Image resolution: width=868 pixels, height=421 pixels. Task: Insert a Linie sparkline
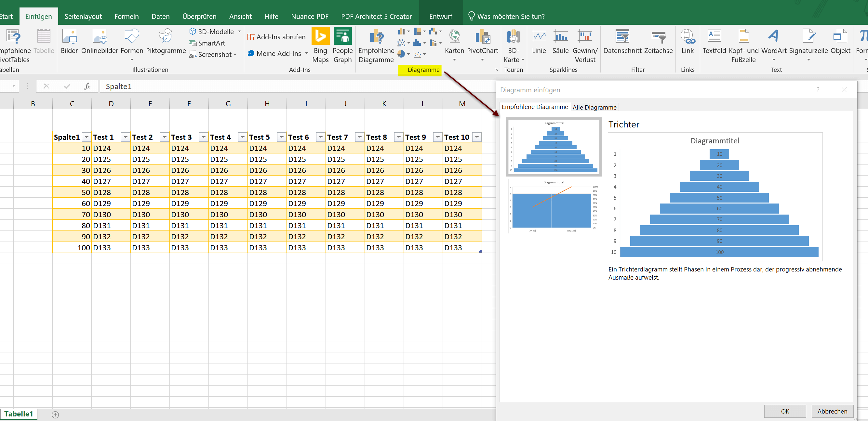click(539, 42)
